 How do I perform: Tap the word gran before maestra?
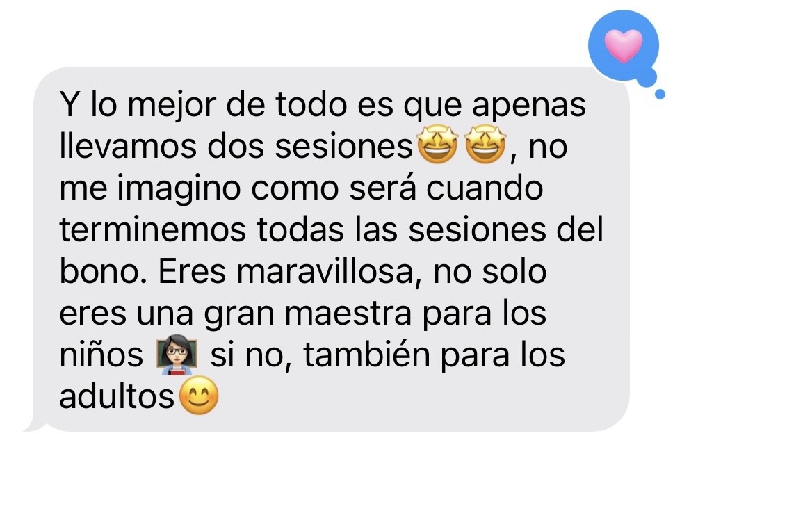(x=238, y=314)
